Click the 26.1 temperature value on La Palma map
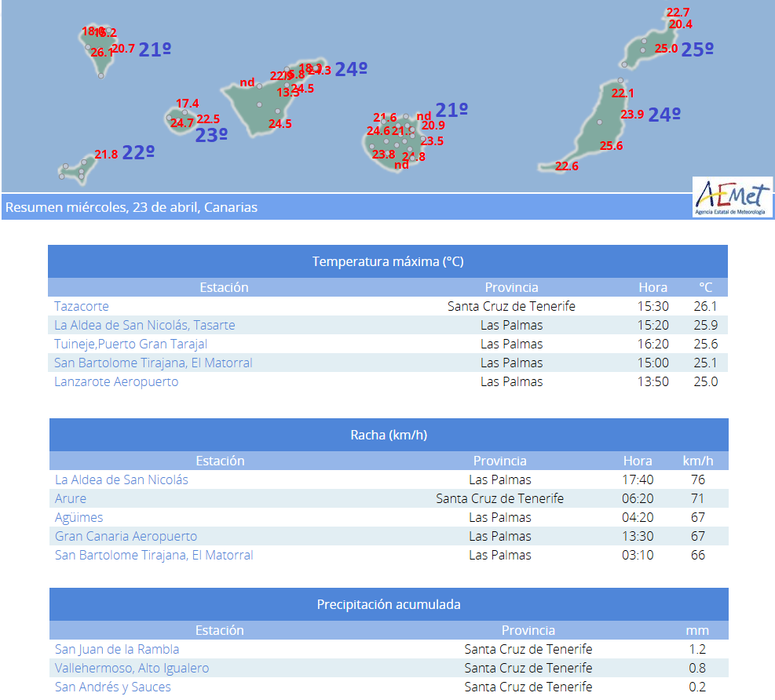The width and height of the screenshot is (775, 700). [102, 53]
